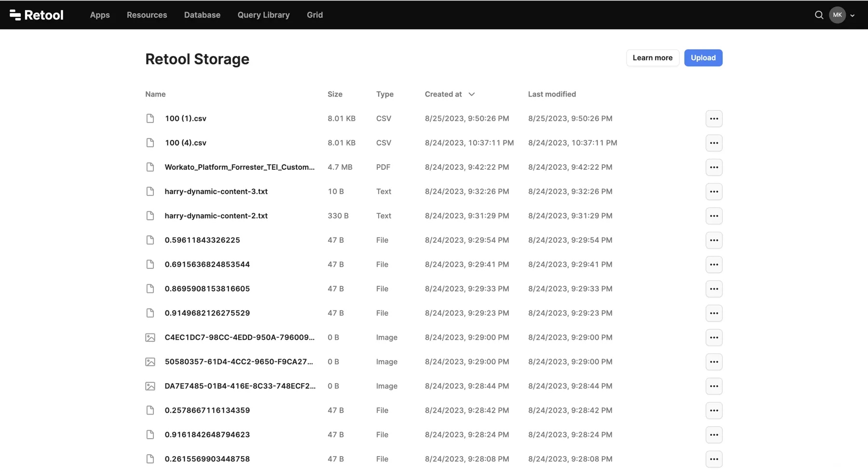Screen dimensions: 868x472
Task: Show options for file 0.59611843326225
Action: (714, 240)
